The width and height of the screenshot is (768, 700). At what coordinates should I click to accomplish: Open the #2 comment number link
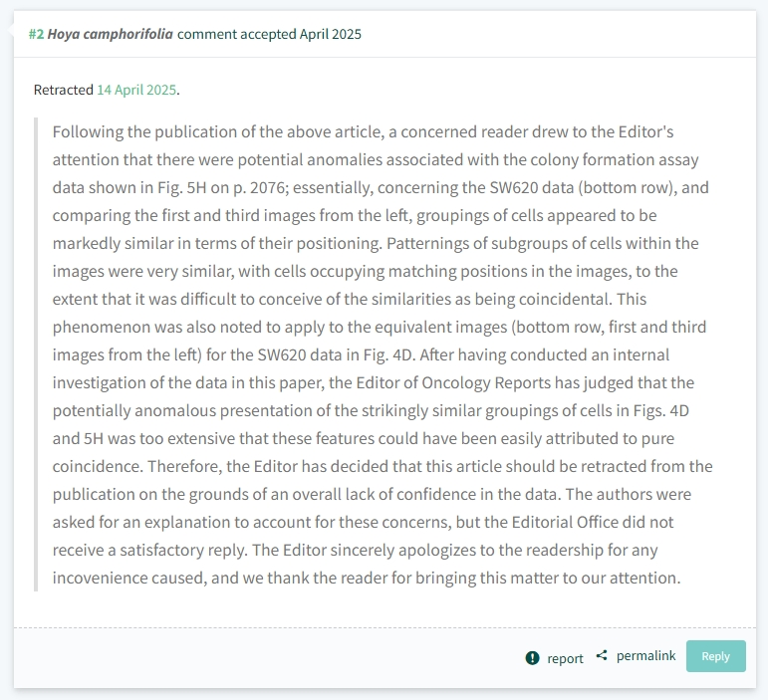(x=36, y=34)
